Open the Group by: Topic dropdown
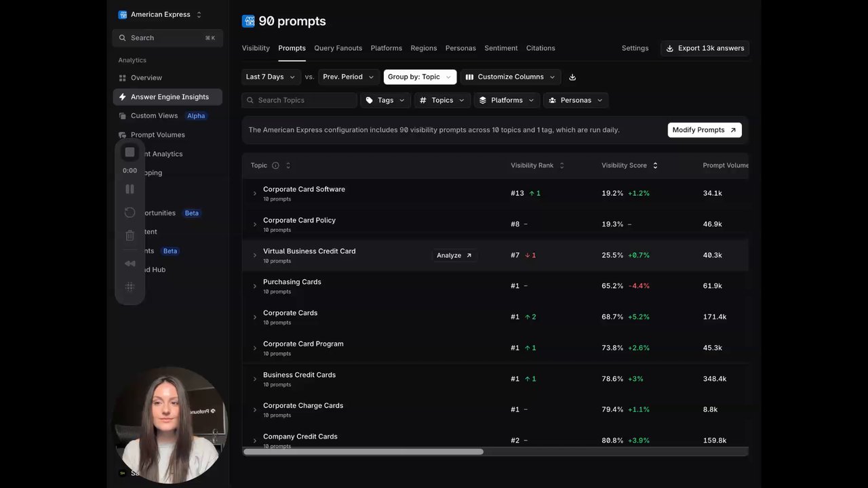The width and height of the screenshot is (868, 488). pos(420,77)
